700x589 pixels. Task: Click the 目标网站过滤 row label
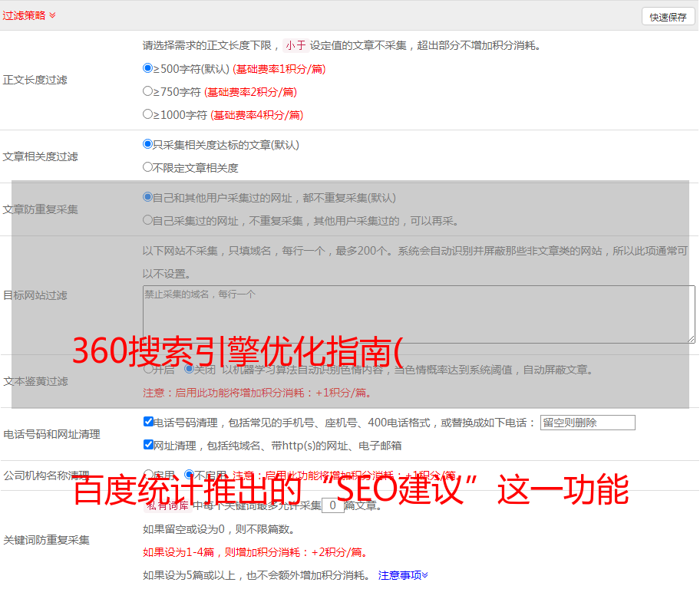pos(35,295)
